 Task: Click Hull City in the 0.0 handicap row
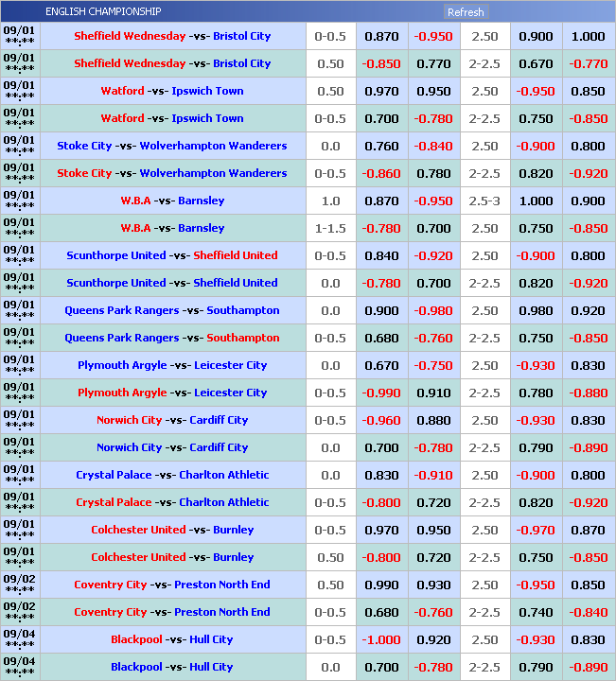(x=210, y=667)
